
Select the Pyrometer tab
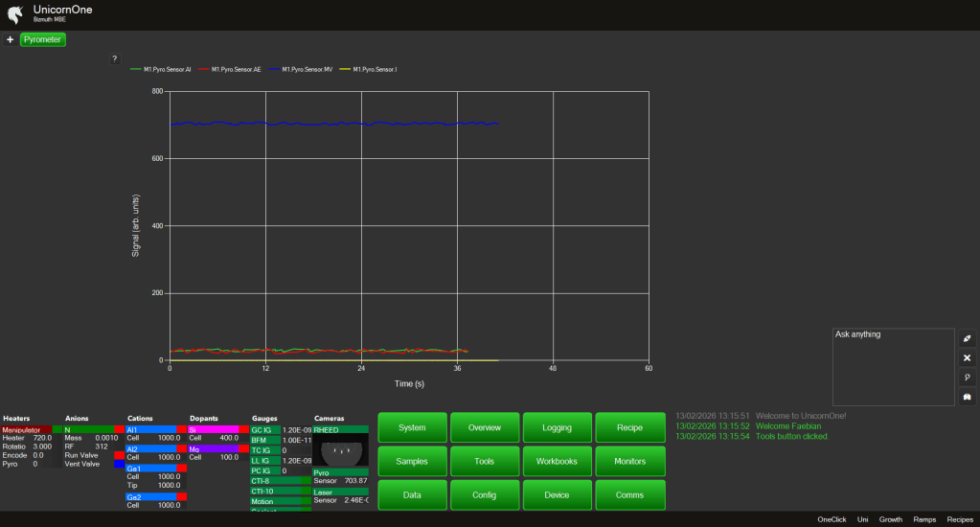(42, 40)
